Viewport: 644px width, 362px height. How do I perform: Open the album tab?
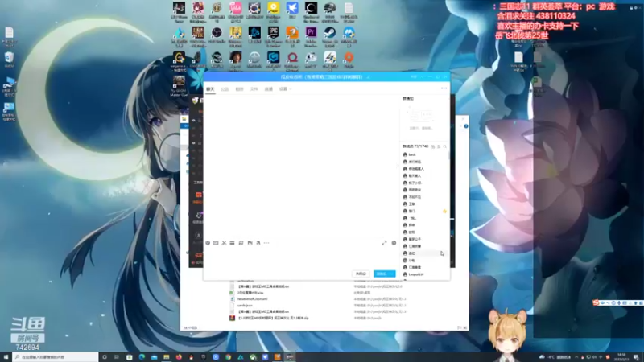(x=239, y=89)
